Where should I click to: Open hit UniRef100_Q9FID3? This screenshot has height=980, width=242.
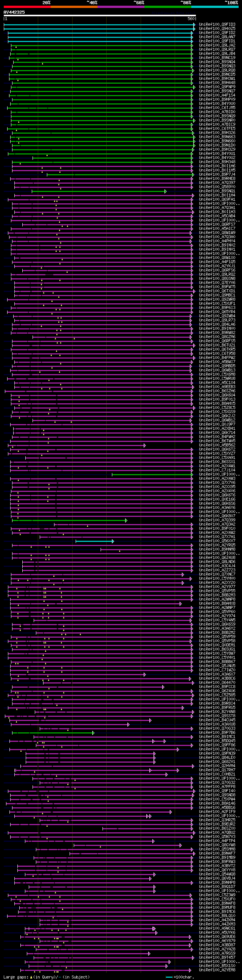(217, 24)
